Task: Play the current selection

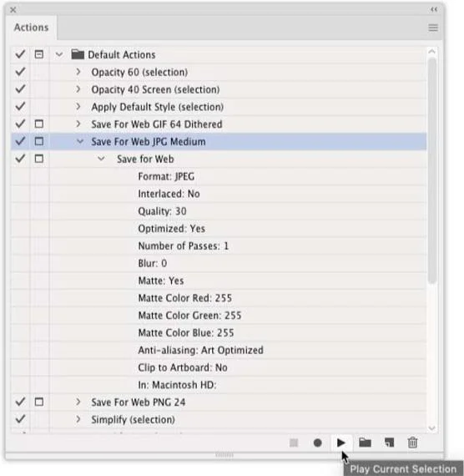Action: pyautogui.click(x=340, y=443)
